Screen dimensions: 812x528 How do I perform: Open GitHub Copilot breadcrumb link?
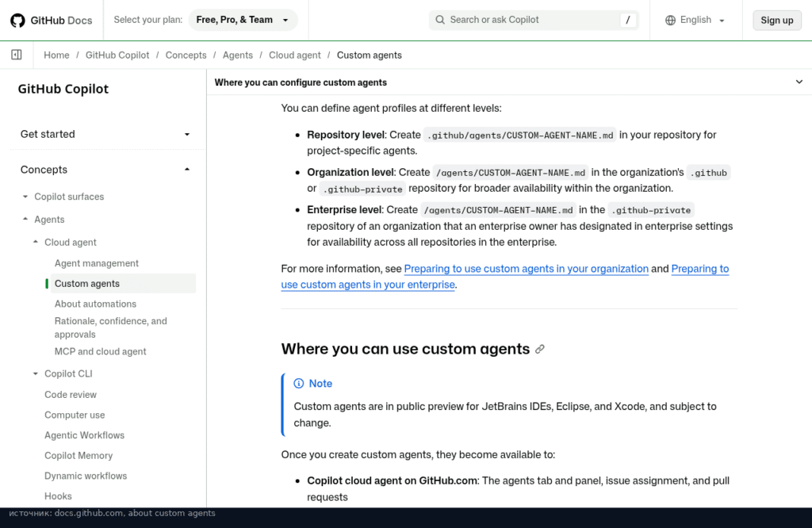click(117, 55)
